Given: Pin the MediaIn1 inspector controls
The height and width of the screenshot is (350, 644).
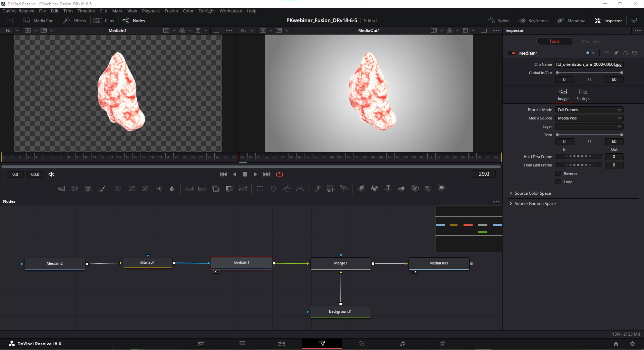Looking at the screenshot, I should point(616,53).
